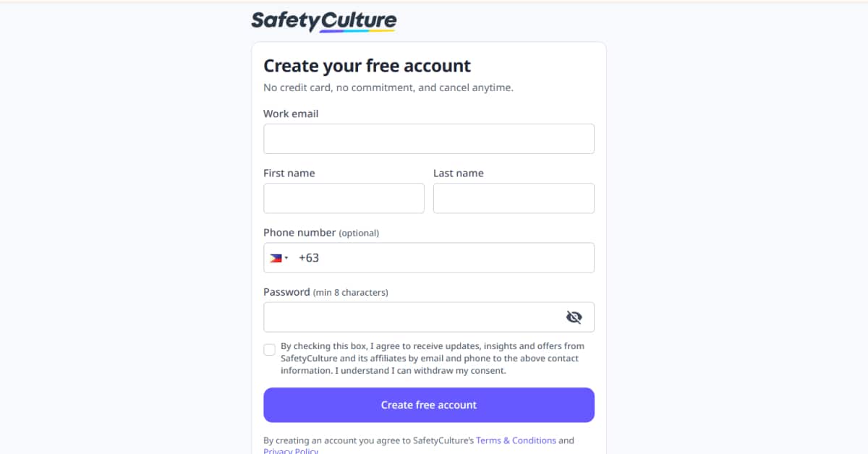Click the "Last name" field label
This screenshot has height=454, width=868.
tap(459, 174)
